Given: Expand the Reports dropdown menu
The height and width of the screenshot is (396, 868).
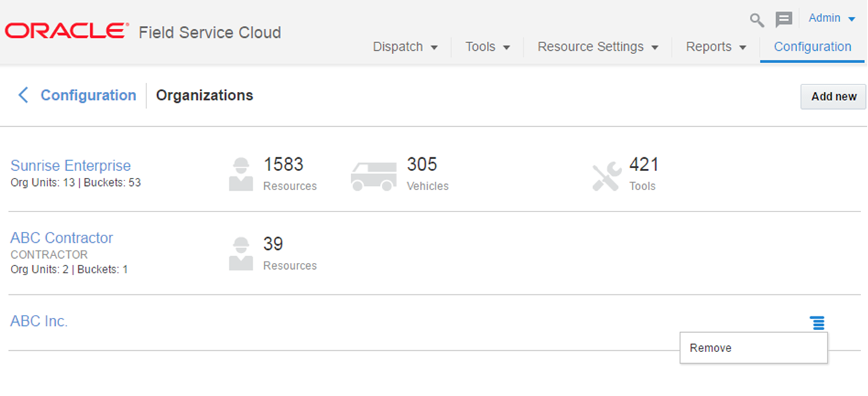Looking at the screenshot, I should (716, 47).
